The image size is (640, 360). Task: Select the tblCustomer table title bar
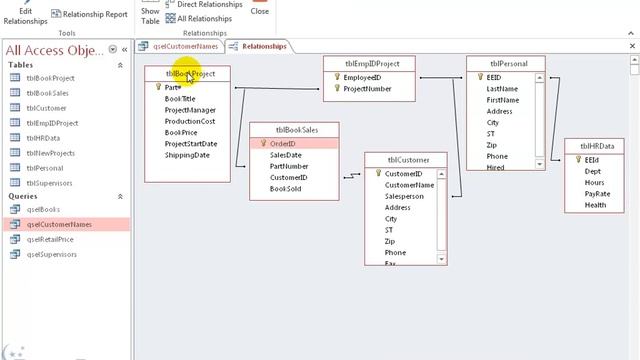(406, 160)
